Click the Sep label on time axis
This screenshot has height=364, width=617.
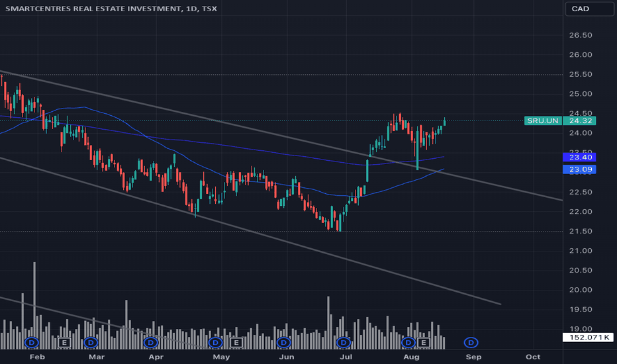click(x=473, y=357)
